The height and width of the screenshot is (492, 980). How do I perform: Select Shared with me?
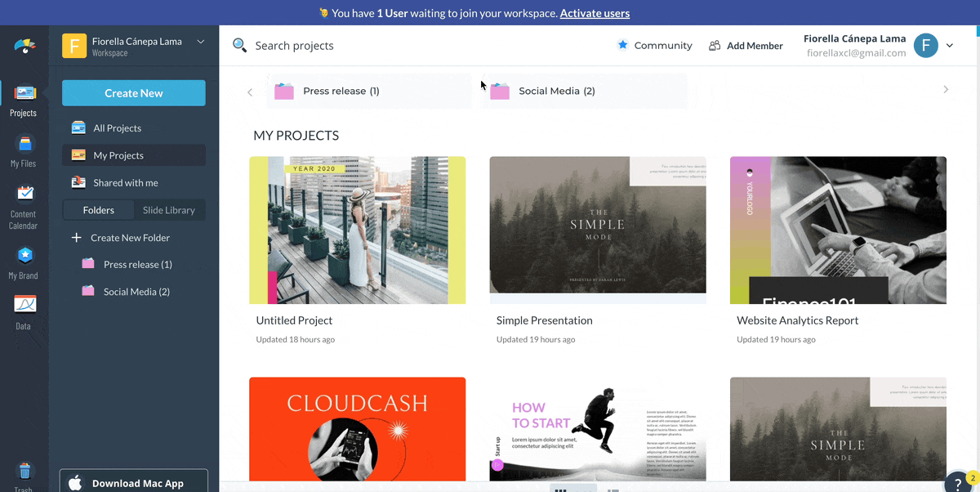pyautogui.click(x=126, y=183)
